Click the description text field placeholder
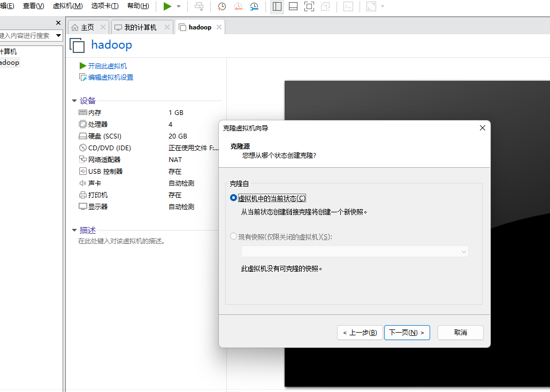 tap(121, 241)
